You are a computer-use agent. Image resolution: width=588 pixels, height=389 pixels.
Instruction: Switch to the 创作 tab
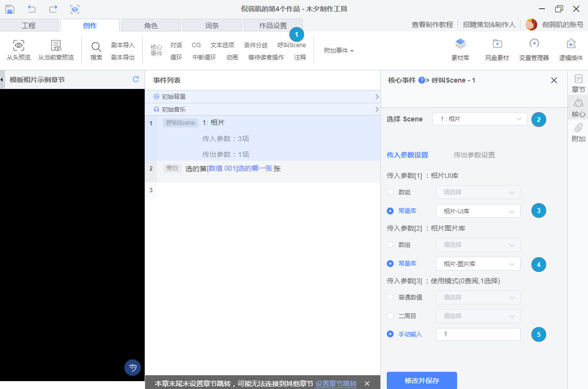(90, 26)
